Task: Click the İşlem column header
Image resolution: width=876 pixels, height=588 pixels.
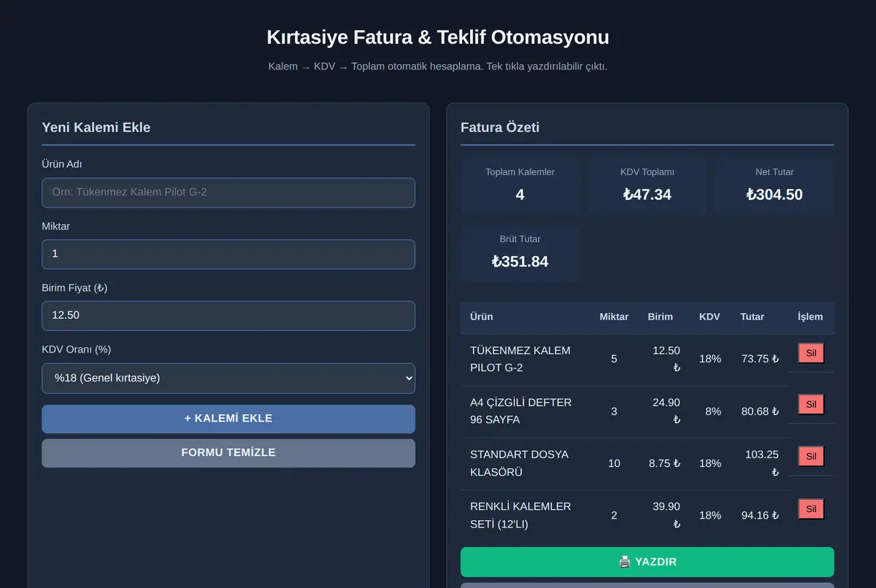Action: click(810, 317)
